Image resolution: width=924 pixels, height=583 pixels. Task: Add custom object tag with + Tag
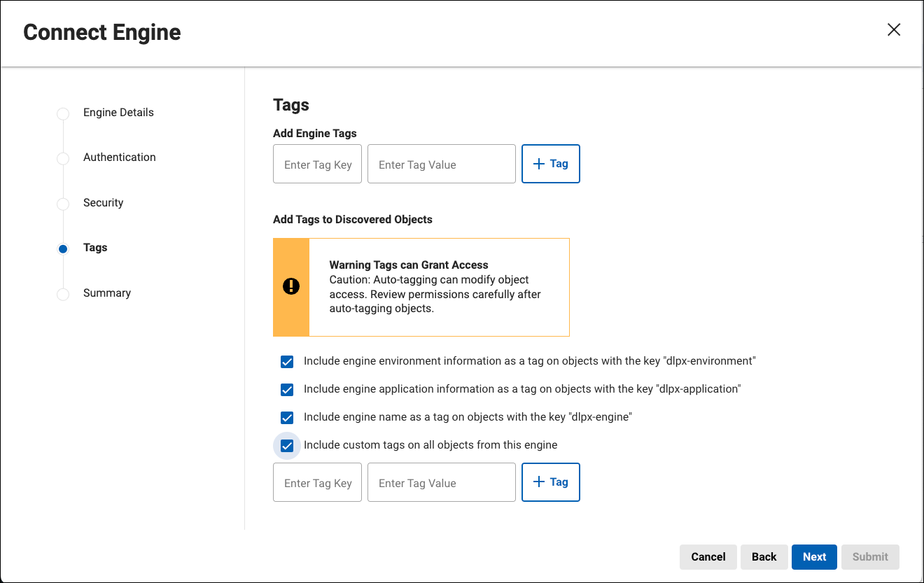(551, 482)
